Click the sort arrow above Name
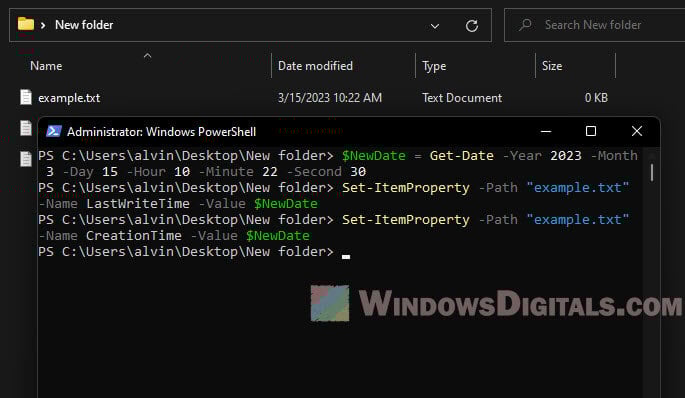This screenshot has width=685, height=398. 147,55
